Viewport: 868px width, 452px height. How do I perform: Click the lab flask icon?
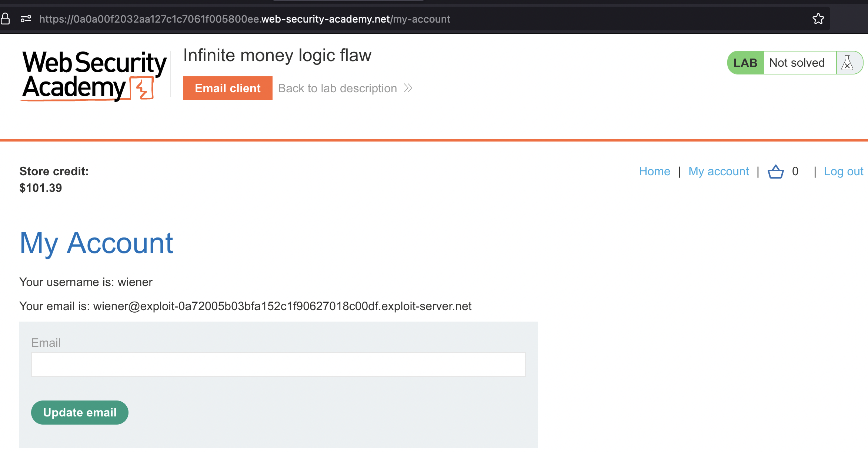coord(847,63)
